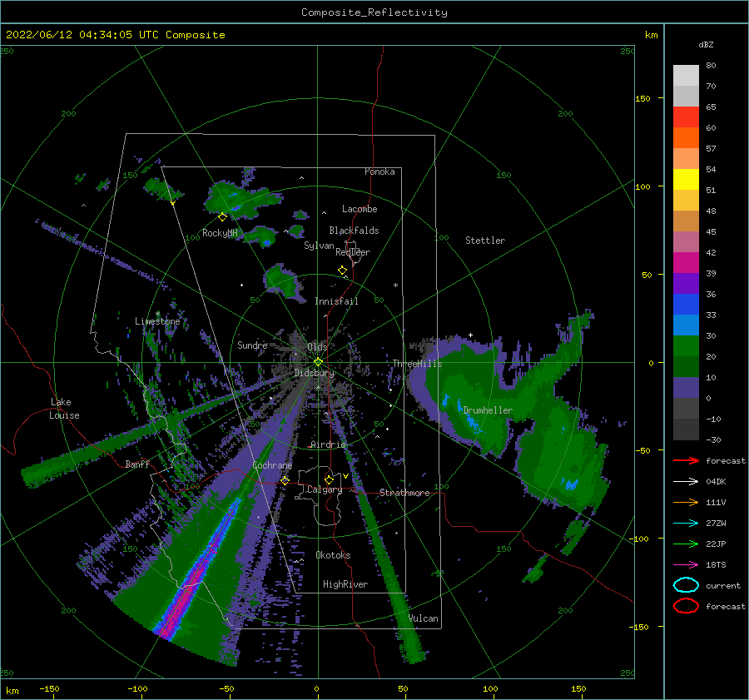The height and width of the screenshot is (700, 749).
Task: Click the red forecast ellipse icon
Action: pos(686,606)
